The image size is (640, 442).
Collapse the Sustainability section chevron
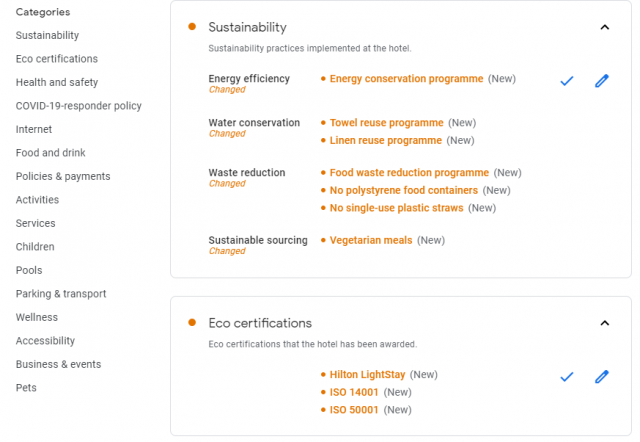pos(604,27)
